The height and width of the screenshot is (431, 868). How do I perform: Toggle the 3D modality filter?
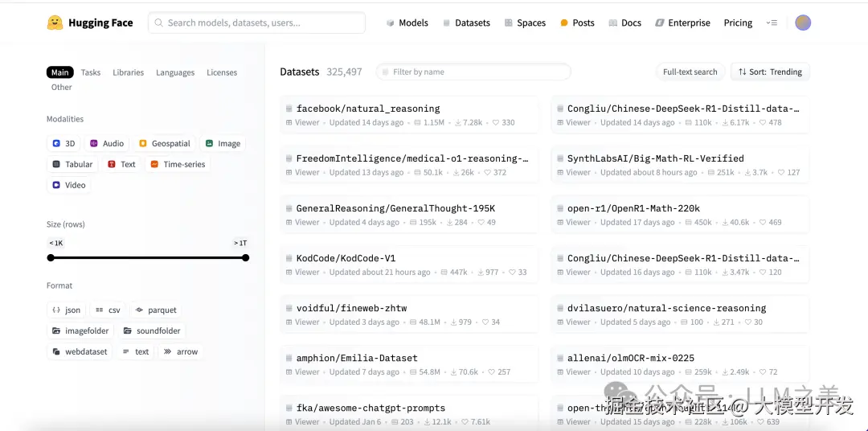pyautogui.click(x=63, y=143)
